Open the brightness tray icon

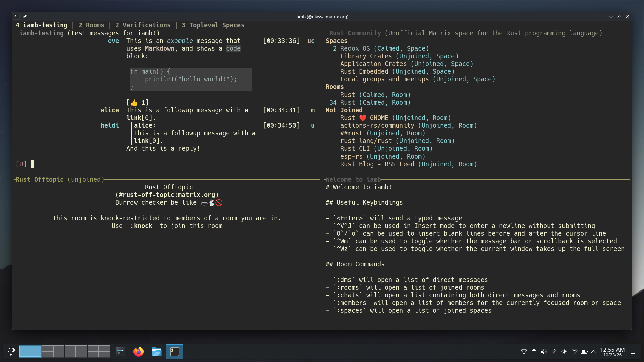pos(564,352)
